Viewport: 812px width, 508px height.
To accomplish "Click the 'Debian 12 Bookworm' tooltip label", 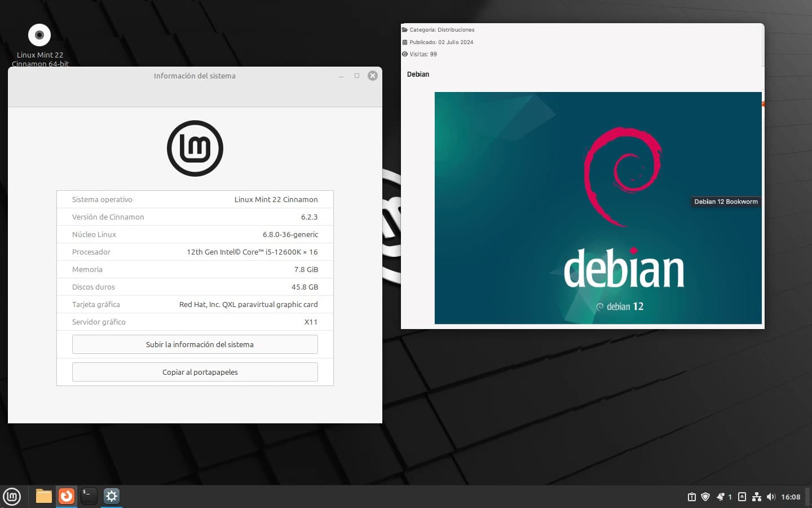I will (x=726, y=202).
